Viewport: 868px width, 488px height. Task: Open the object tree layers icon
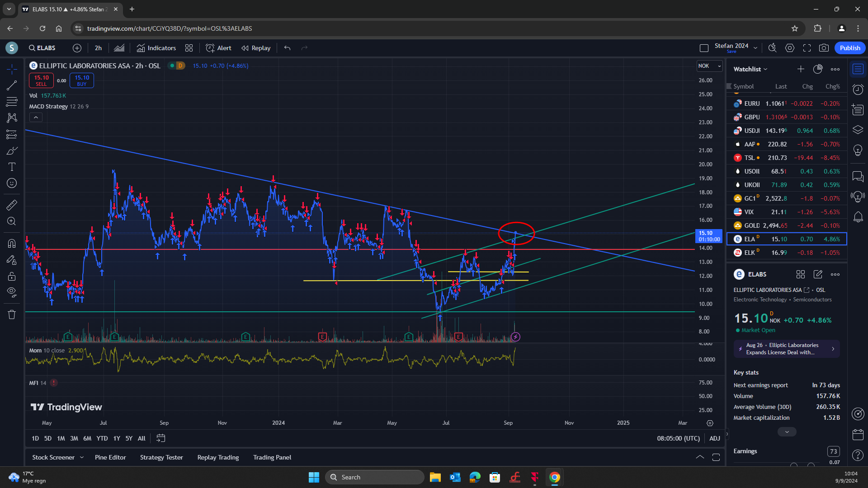pos(858,130)
